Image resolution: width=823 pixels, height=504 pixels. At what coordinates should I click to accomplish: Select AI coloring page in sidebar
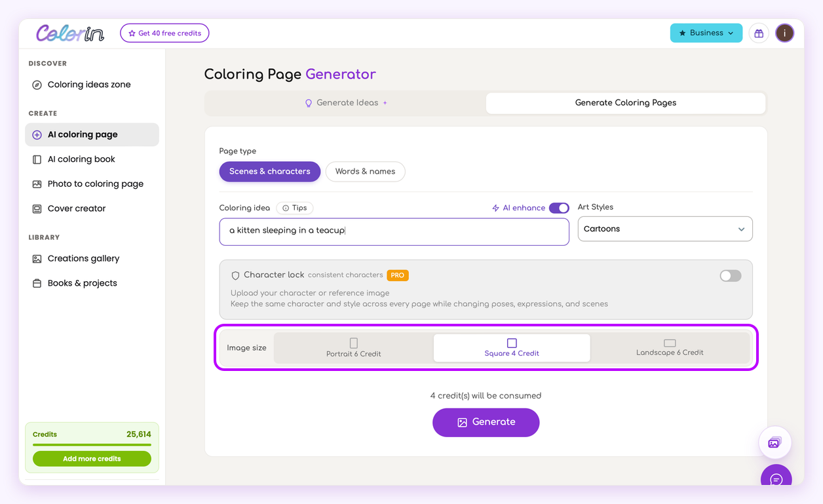pyautogui.click(x=92, y=134)
